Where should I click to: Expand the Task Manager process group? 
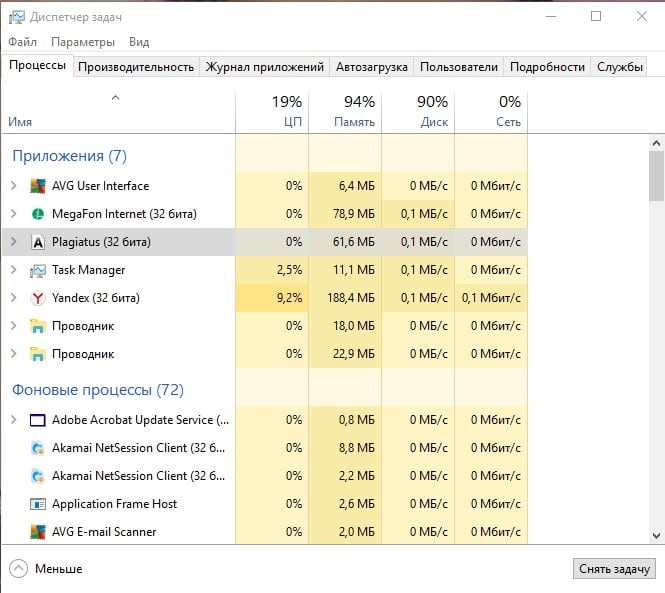pyautogui.click(x=14, y=270)
